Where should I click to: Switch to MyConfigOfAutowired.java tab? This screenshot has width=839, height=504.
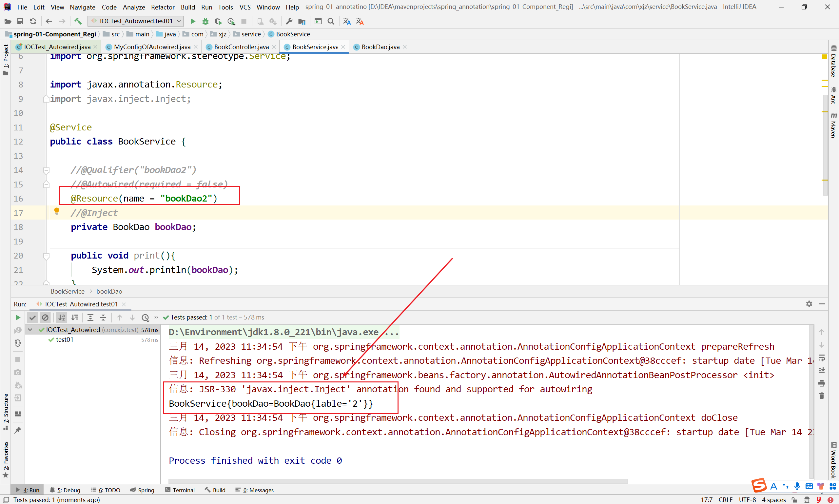point(152,47)
